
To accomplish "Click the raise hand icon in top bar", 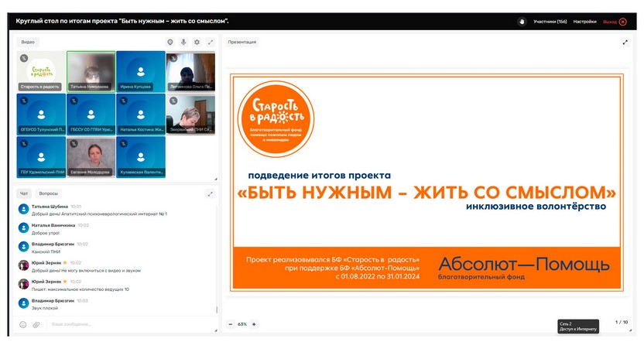I will pos(522,22).
